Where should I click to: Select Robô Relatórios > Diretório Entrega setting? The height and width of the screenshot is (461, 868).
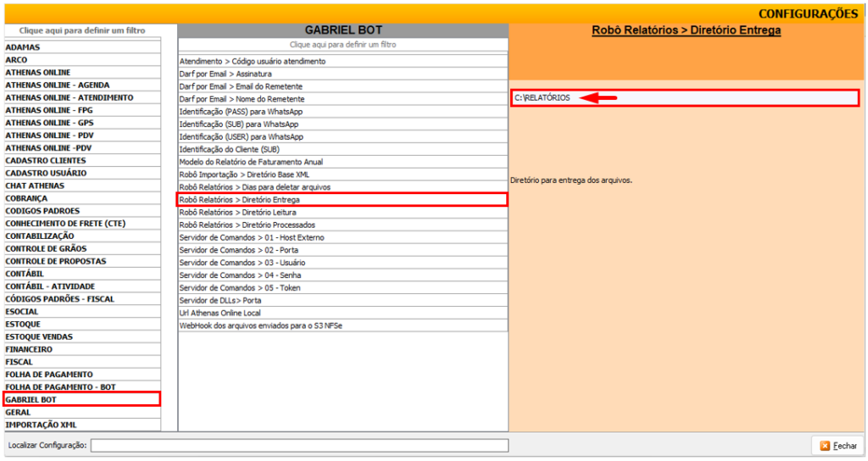(x=342, y=200)
